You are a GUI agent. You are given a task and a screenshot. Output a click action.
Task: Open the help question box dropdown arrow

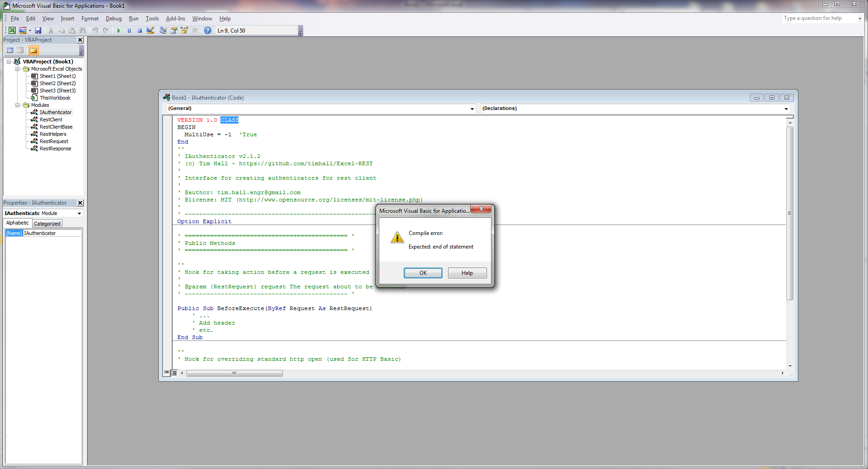[860, 19]
